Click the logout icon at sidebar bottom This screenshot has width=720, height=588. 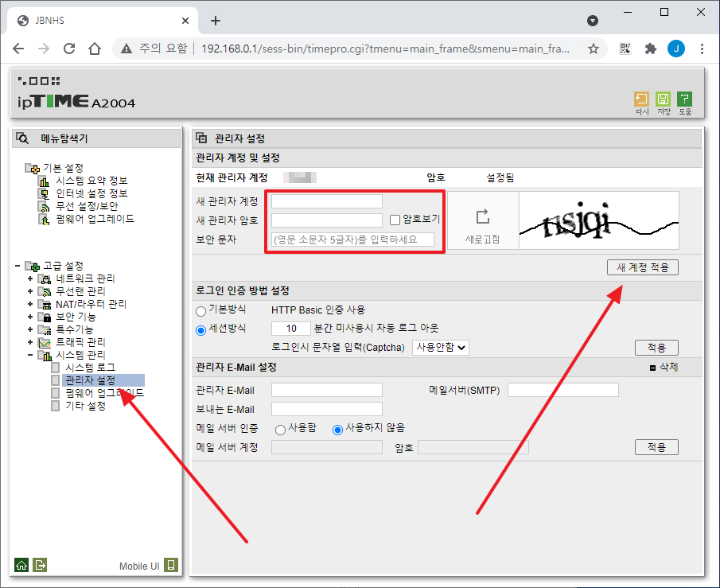[40, 565]
